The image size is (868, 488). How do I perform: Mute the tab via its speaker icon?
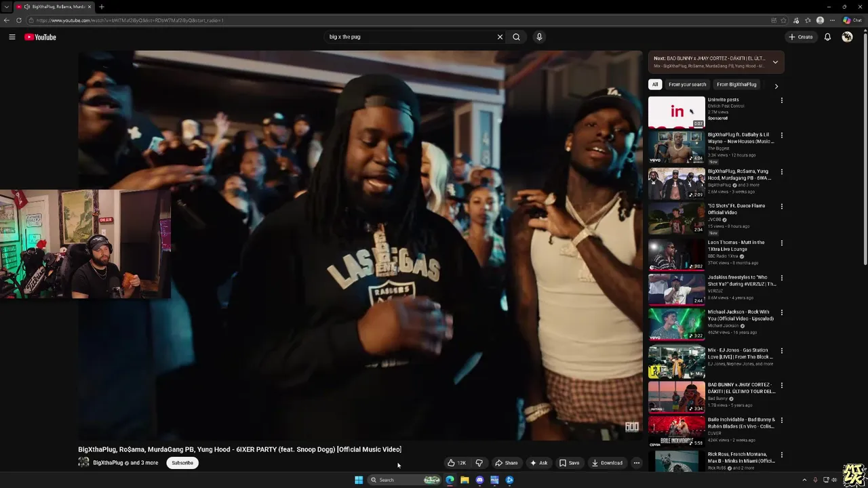(27, 7)
